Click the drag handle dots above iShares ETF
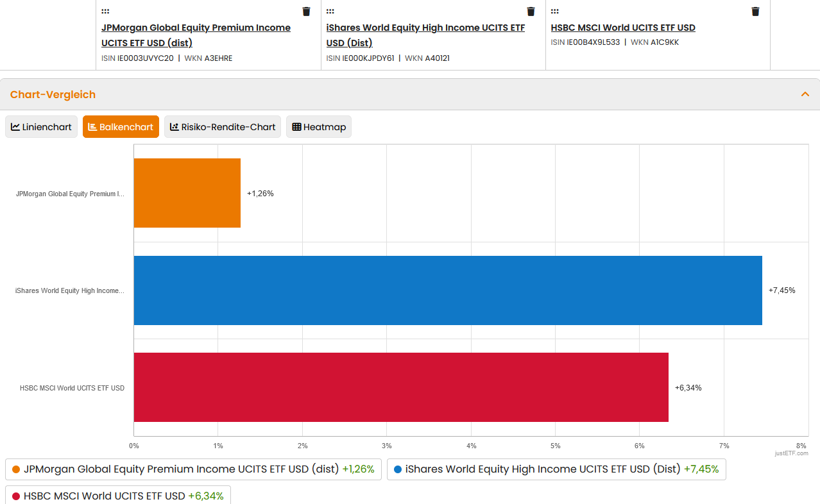This screenshot has width=820, height=504. pyautogui.click(x=330, y=12)
